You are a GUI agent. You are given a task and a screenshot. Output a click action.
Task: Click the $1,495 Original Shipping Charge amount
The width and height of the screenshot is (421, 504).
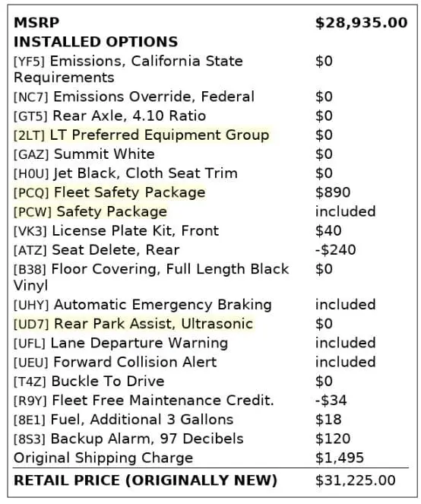pos(340,458)
